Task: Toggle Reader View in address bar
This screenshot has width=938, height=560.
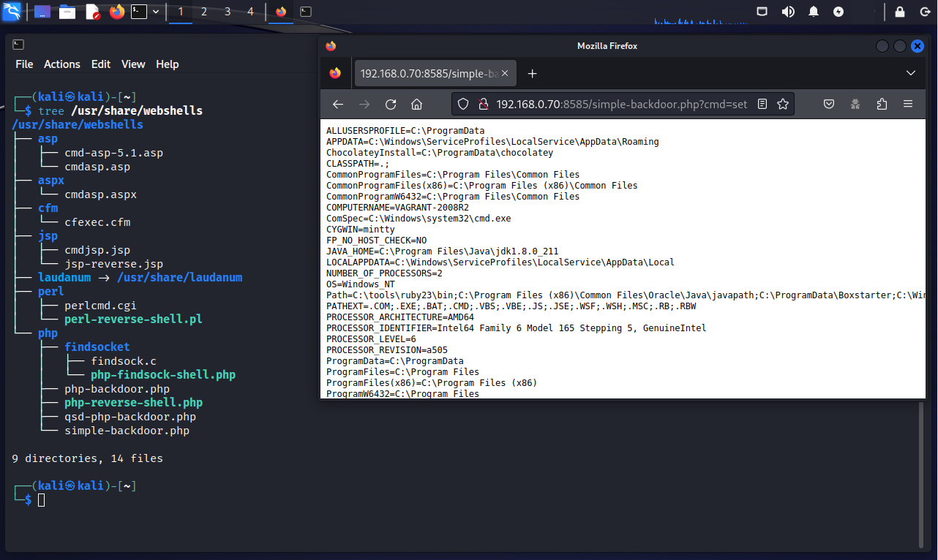Action: coord(762,105)
